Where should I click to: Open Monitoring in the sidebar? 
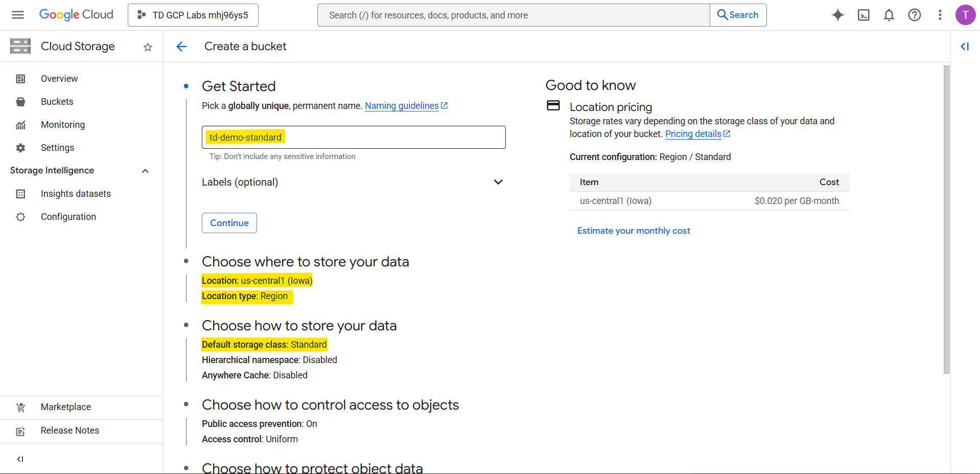[x=63, y=125]
